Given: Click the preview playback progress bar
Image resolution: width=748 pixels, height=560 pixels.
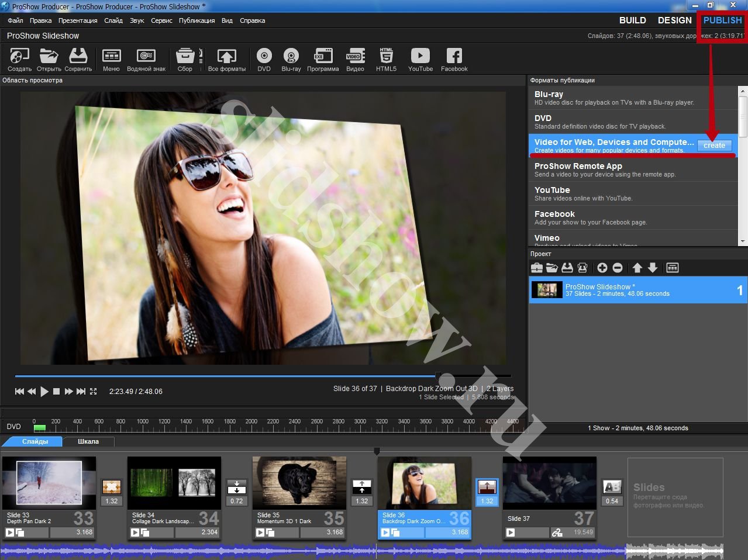Looking at the screenshot, I should (x=263, y=376).
